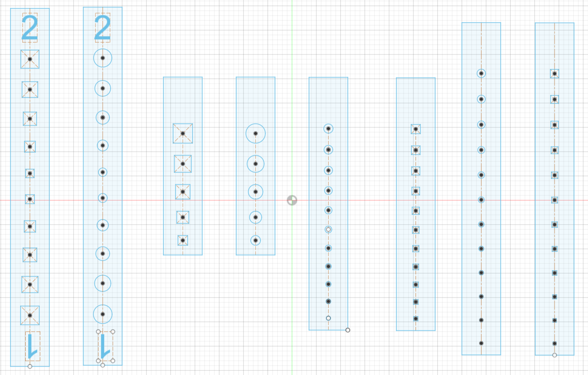Select the largest square in the third strip
Screen dimensions: 588x375
[183, 133]
